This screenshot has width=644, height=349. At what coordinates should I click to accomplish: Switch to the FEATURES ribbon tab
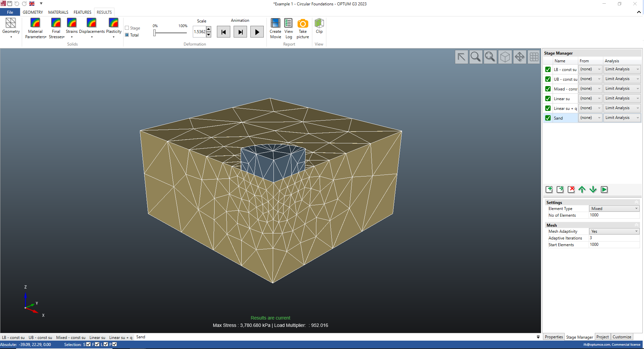coord(82,12)
